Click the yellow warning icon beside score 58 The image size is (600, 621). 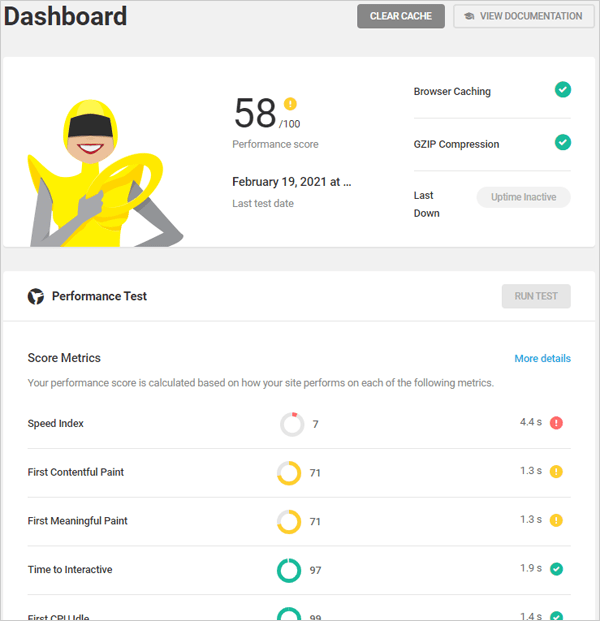[x=291, y=103]
